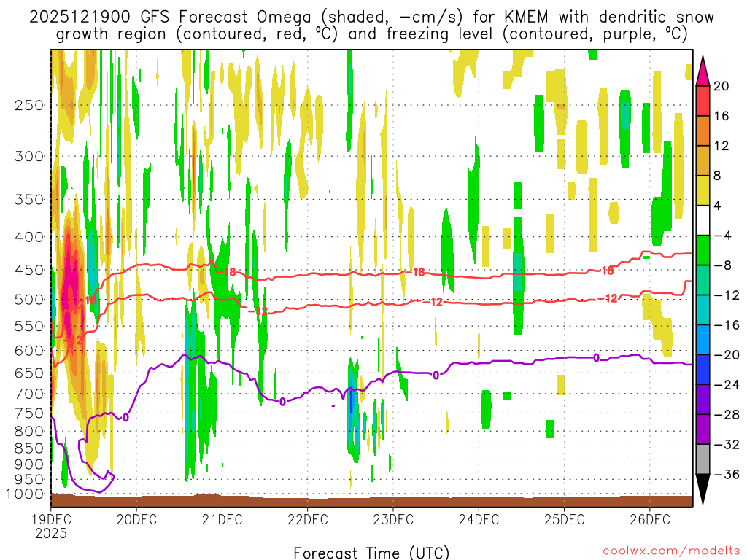Image resolution: width=747 pixels, height=560 pixels.
Task: Click the 22DEC date label on time axis
Action: click(308, 519)
